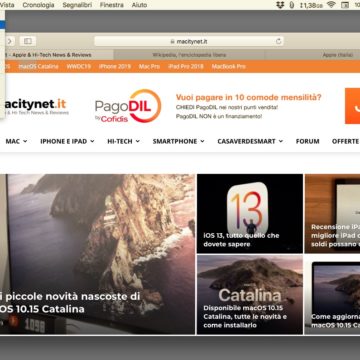
Task: Open the Vista menu
Action: (x=7, y=5)
